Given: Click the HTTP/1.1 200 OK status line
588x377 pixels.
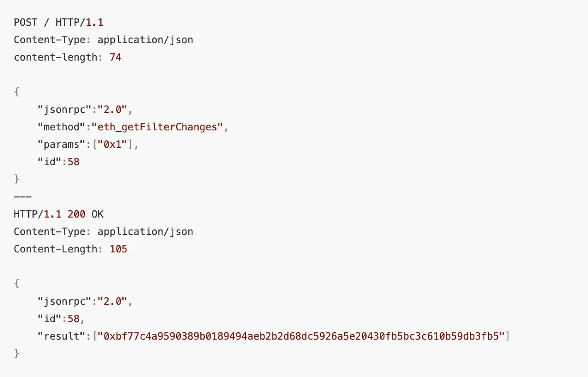Looking at the screenshot, I should point(58,214).
